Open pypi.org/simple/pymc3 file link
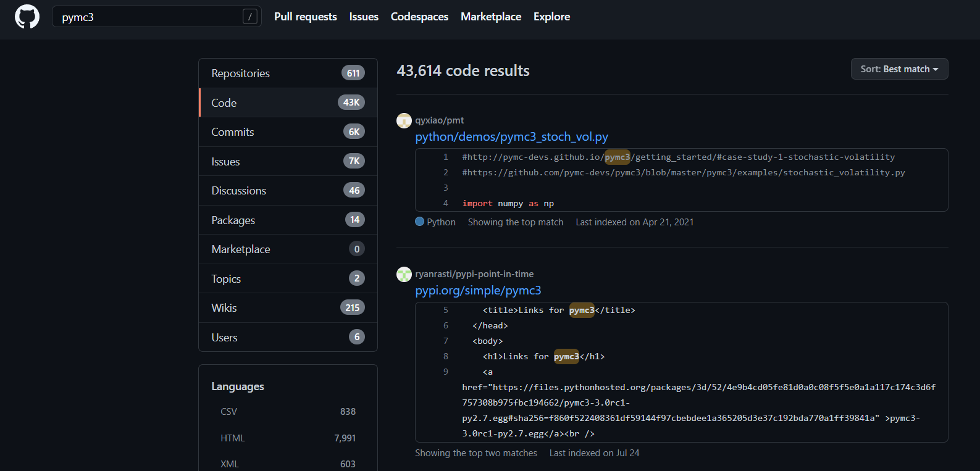Image resolution: width=980 pixels, height=471 pixels. point(478,290)
